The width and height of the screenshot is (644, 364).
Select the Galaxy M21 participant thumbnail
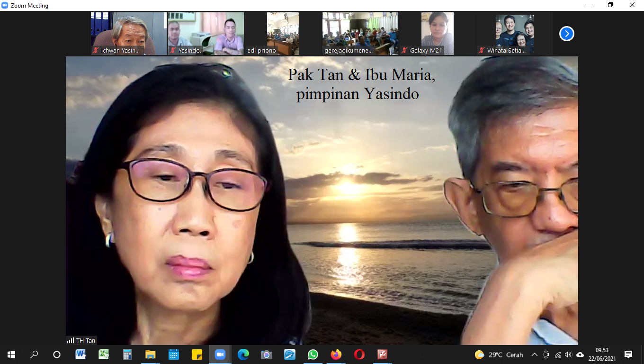(x=437, y=34)
